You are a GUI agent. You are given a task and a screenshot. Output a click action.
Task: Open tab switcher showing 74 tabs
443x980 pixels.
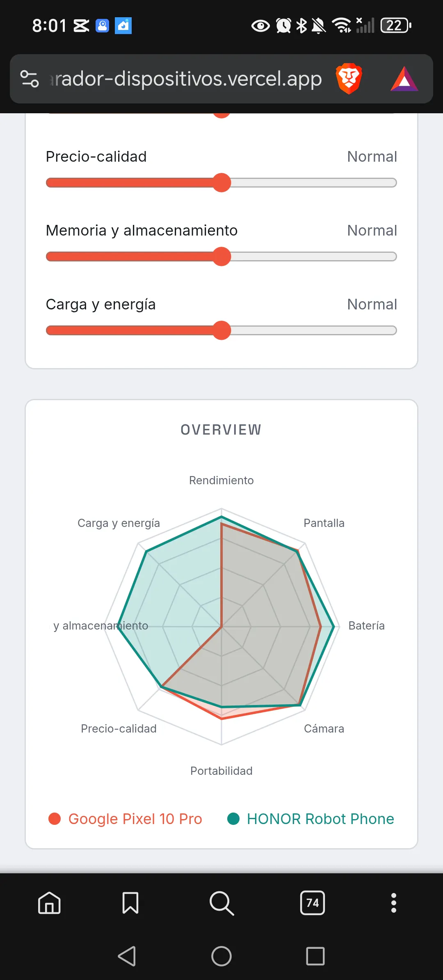(313, 903)
